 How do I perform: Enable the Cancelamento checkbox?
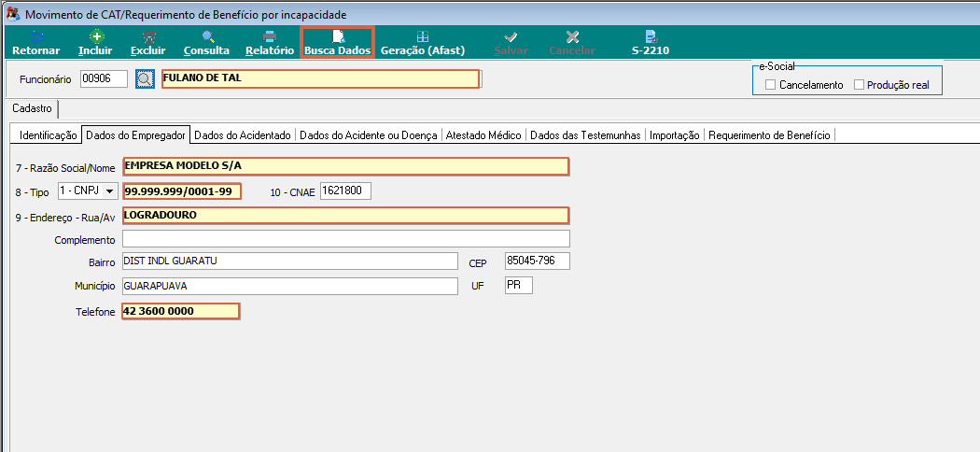pos(771,84)
